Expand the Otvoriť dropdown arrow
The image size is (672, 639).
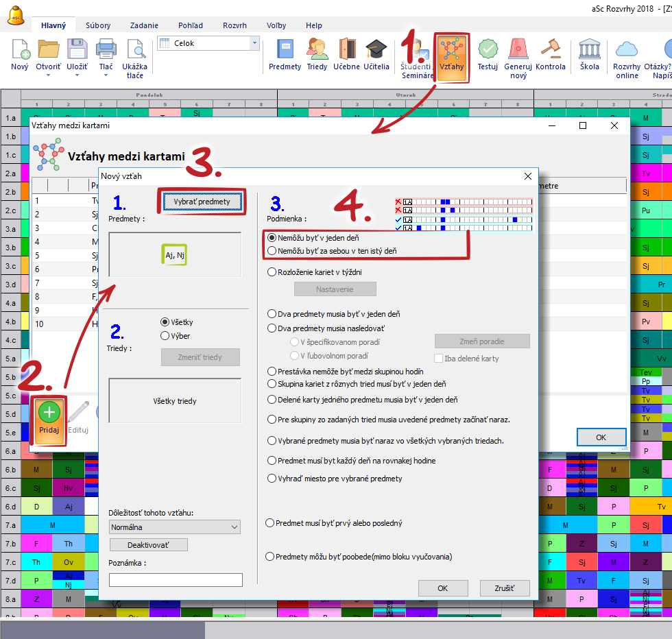[48, 75]
